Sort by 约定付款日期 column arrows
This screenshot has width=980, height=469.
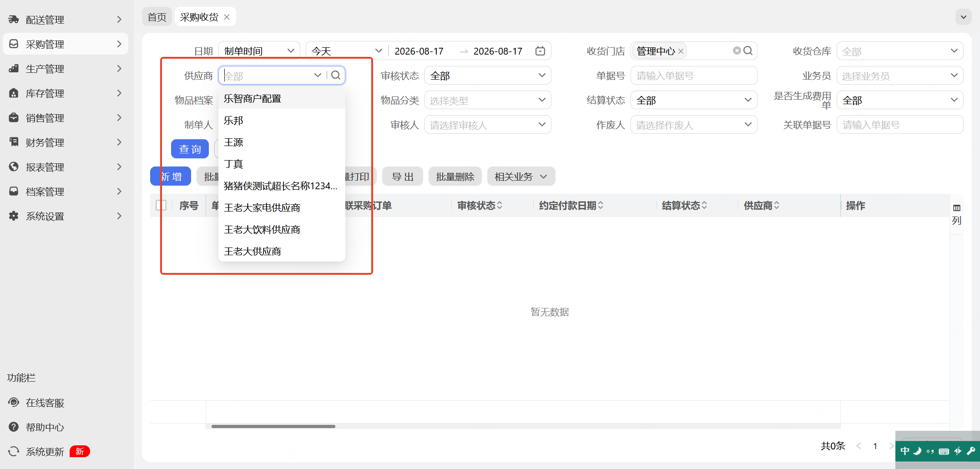pos(601,206)
